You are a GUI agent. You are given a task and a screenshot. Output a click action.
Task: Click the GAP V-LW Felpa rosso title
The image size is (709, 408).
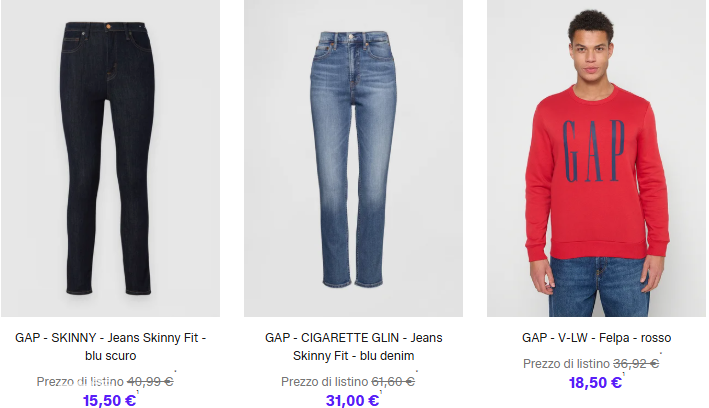coord(596,338)
